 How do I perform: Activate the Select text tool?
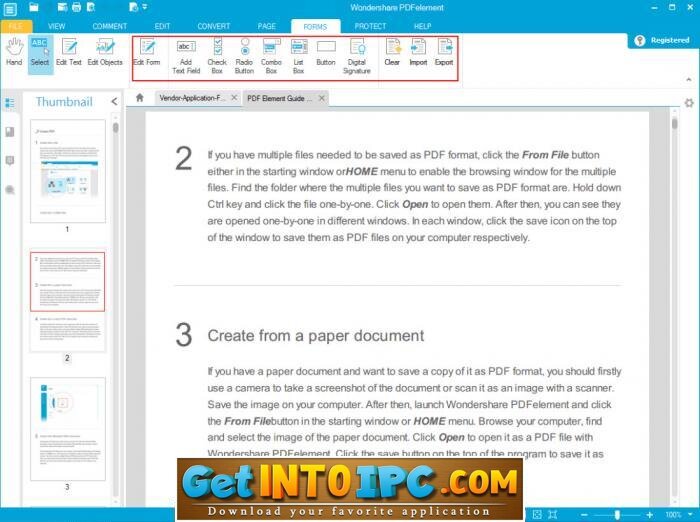pyautogui.click(x=40, y=53)
